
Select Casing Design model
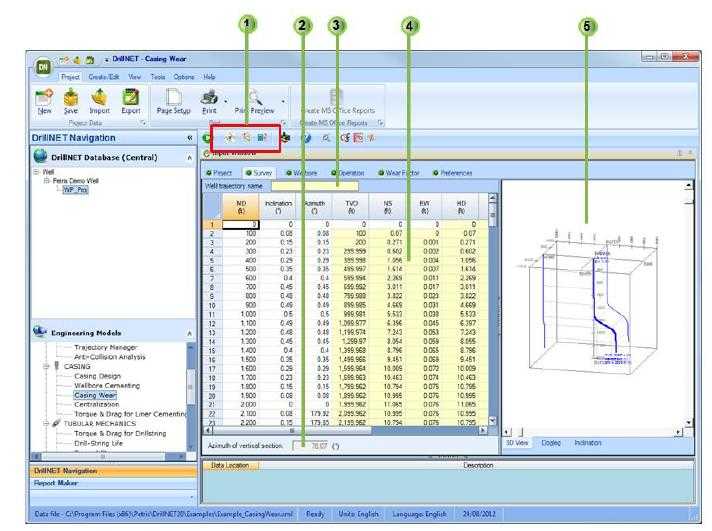[x=98, y=376]
